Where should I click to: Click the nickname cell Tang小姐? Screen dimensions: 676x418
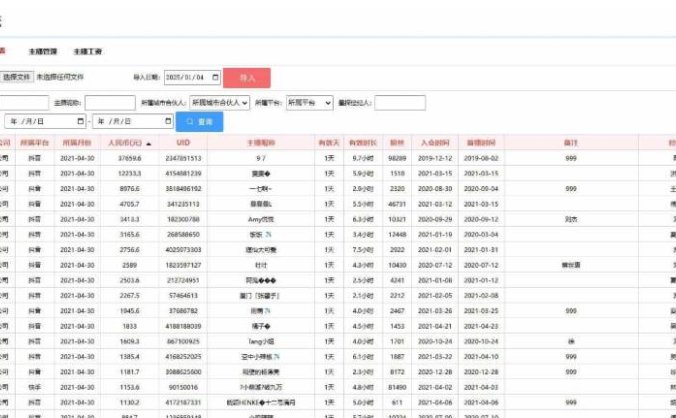click(x=261, y=342)
